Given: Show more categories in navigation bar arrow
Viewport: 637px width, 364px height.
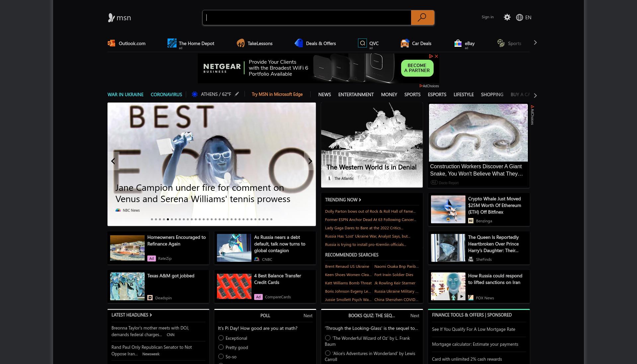Looking at the screenshot, I should click(x=535, y=95).
